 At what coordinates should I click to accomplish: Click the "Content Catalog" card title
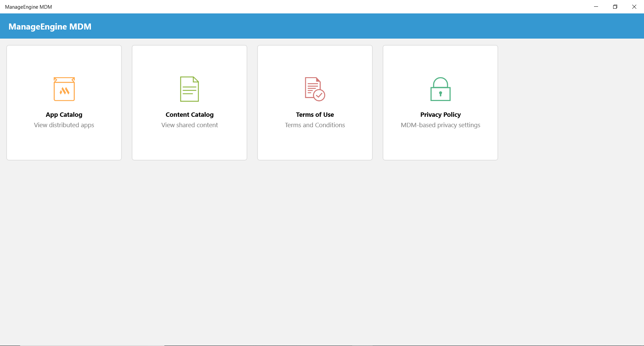click(190, 115)
